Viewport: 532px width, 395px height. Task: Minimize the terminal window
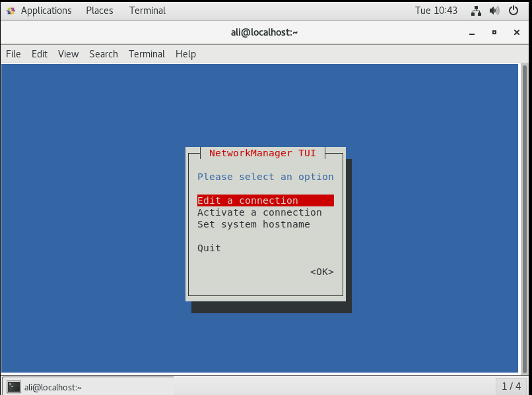[x=472, y=32]
